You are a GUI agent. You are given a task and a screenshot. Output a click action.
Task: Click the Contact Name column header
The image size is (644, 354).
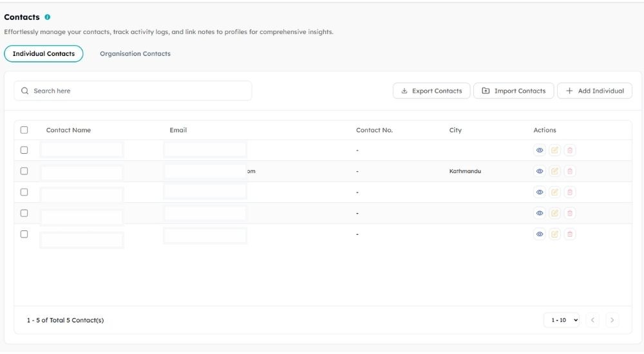click(69, 130)
